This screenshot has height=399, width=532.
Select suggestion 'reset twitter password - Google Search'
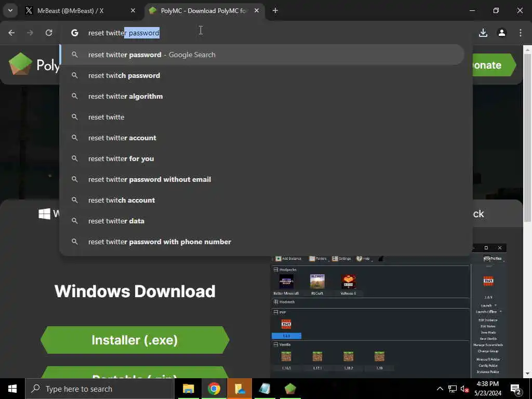pos(262,55)
